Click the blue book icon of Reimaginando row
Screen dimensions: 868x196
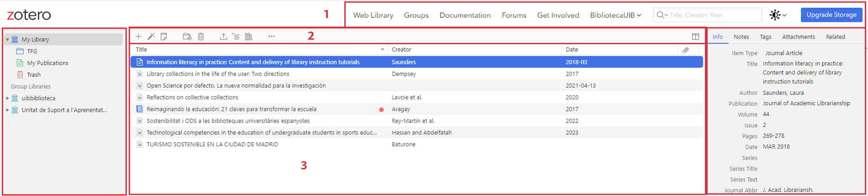pyautogui.click(x=140, y=109)
